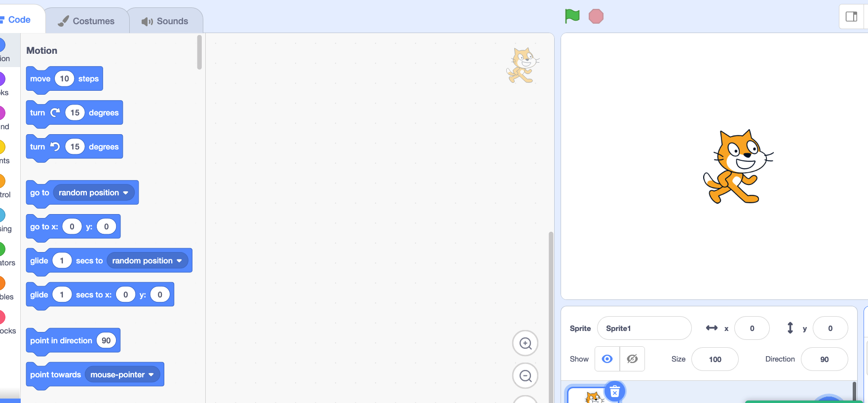Click y value in 'glide secs to x:' block
Screen dimensions: 868x403
pyautogui.click(x=160, y=294)
